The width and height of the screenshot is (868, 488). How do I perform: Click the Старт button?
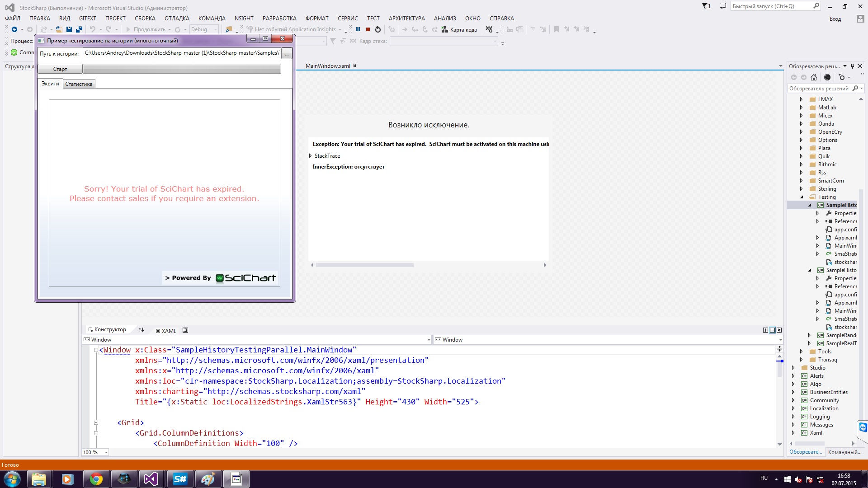click(60, 69)
